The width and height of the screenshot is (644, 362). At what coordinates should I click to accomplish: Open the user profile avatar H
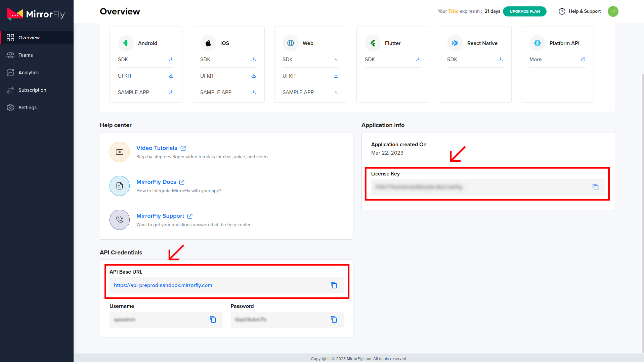[x=613, y=11]
